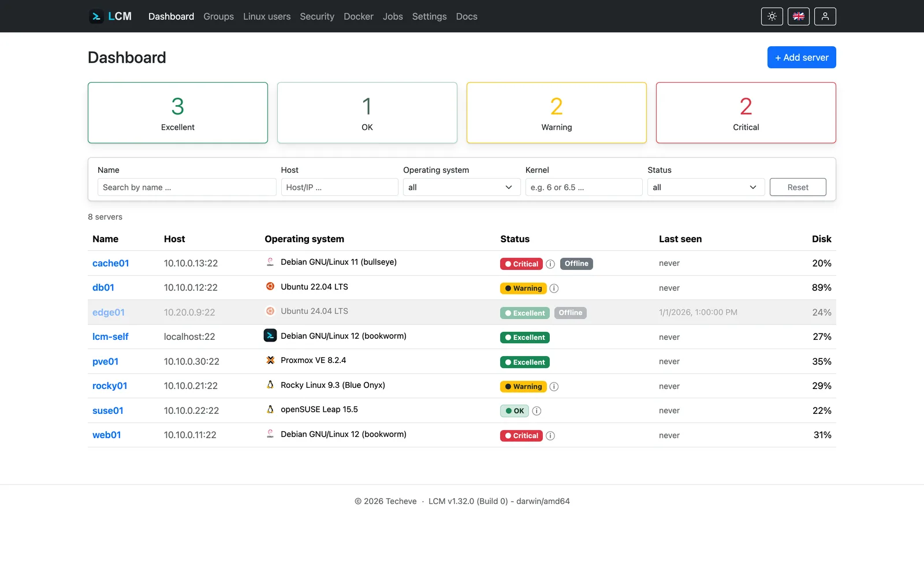Click the Ubuntu icon in db01 row
Viewport: 924px width, 578px height.
point(270,286)
